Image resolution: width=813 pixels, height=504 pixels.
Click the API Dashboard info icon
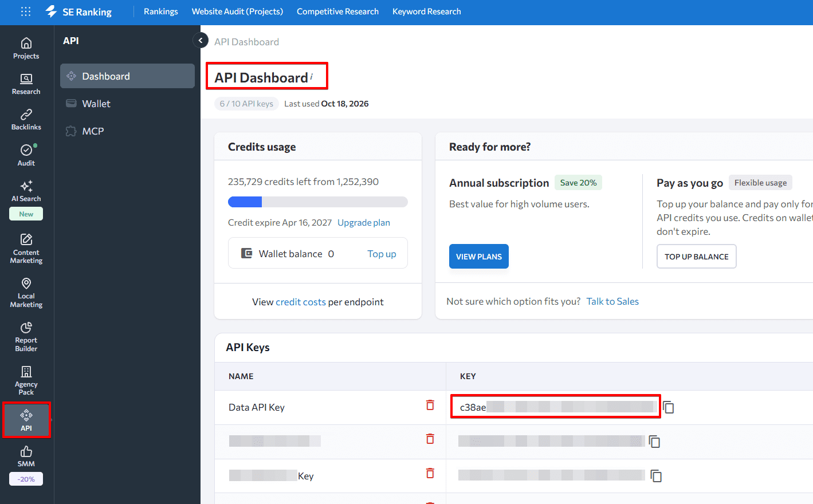[x=312, y=76]
